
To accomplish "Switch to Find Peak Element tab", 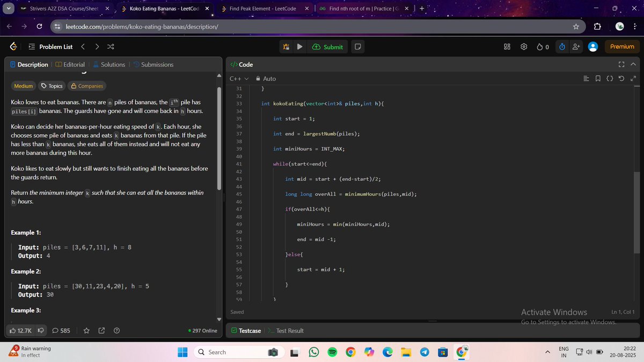I will tap(266, 9).
